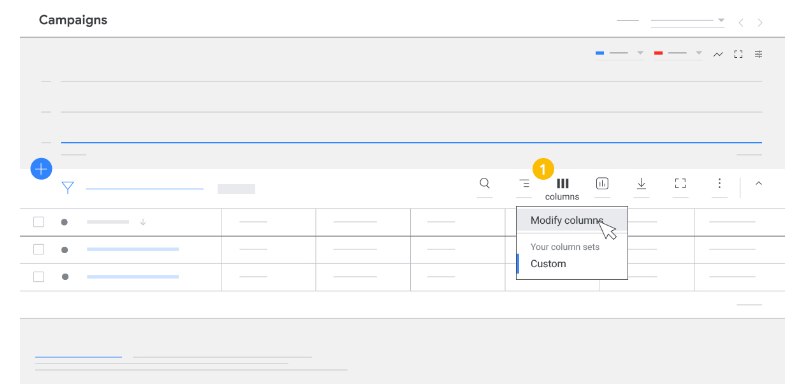
Task: Click the filter text field beside the funnel
Action: 145,189
